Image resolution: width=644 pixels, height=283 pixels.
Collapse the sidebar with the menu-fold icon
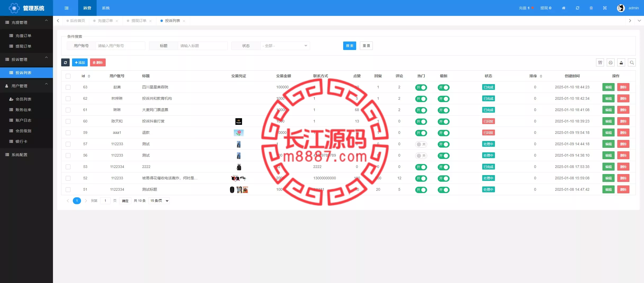(66, 8)
